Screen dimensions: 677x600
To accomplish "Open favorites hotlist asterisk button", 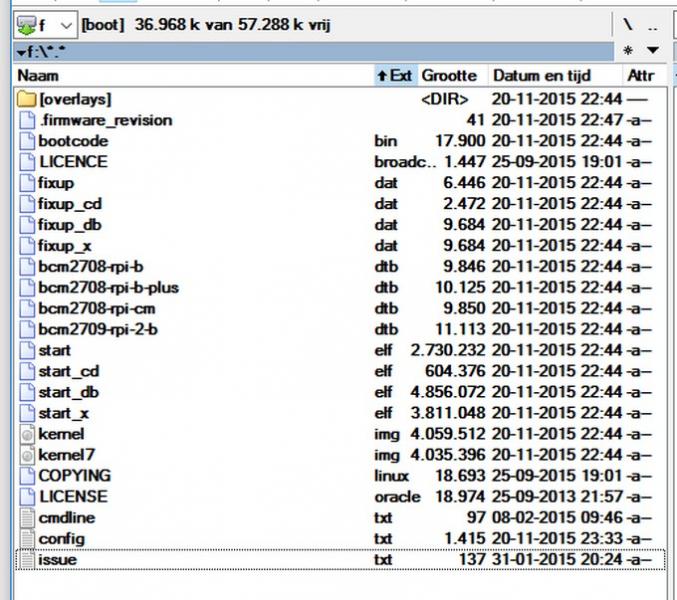I will 628,50.
